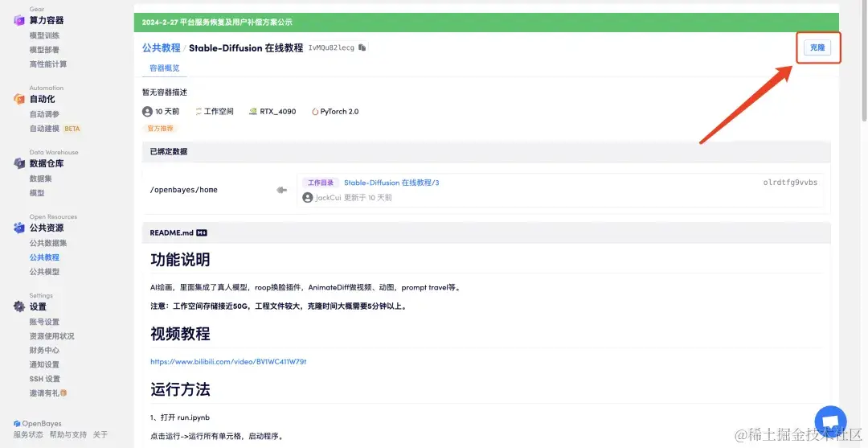Click the 自动化 sidebar icon
The width and height of the screenshot is (868, 448).
pos(19,99)
